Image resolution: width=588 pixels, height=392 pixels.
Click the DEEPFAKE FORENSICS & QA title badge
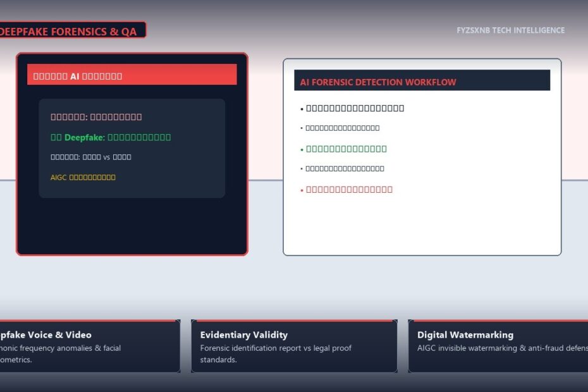click(x=72, y=30)
